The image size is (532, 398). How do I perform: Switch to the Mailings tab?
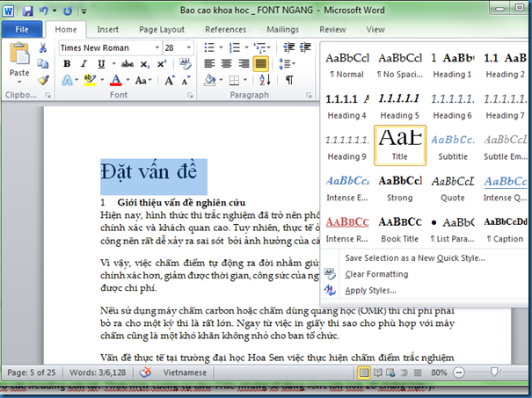click(282, 30)
